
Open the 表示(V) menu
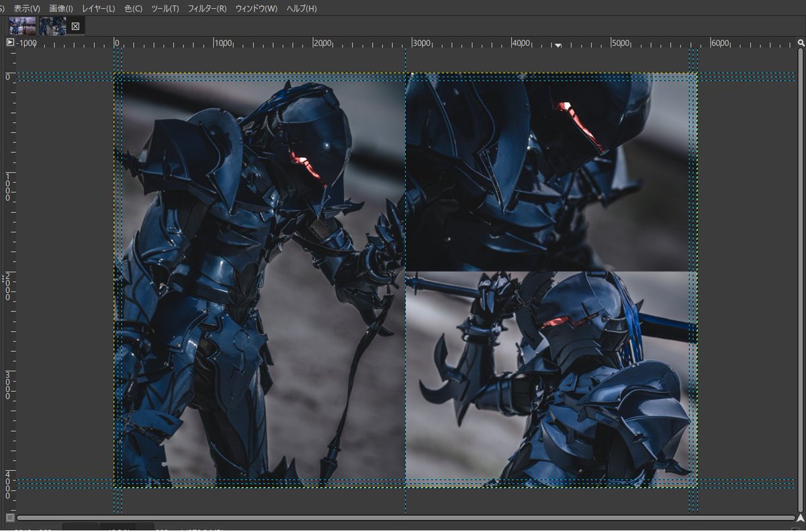click(27, 8)
